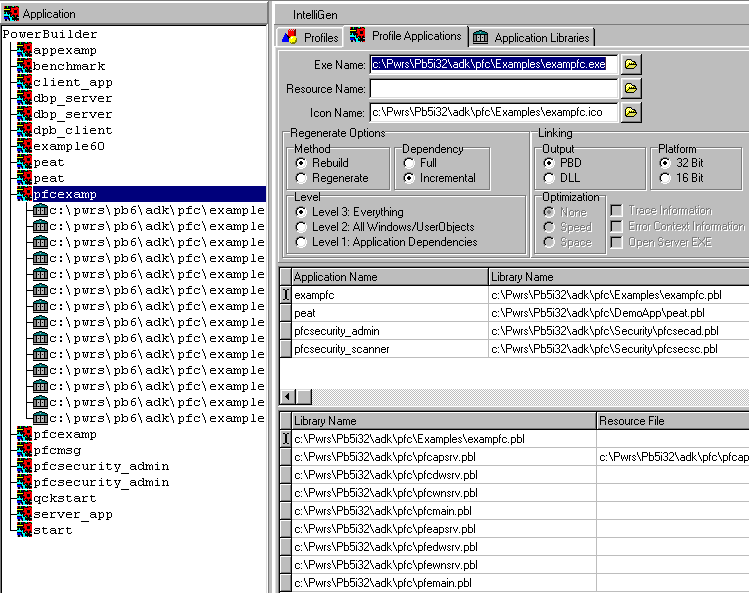Select the pfcsecurity_admin application name cell
This screenshot has height=593, width=749.
pos(390,331)
